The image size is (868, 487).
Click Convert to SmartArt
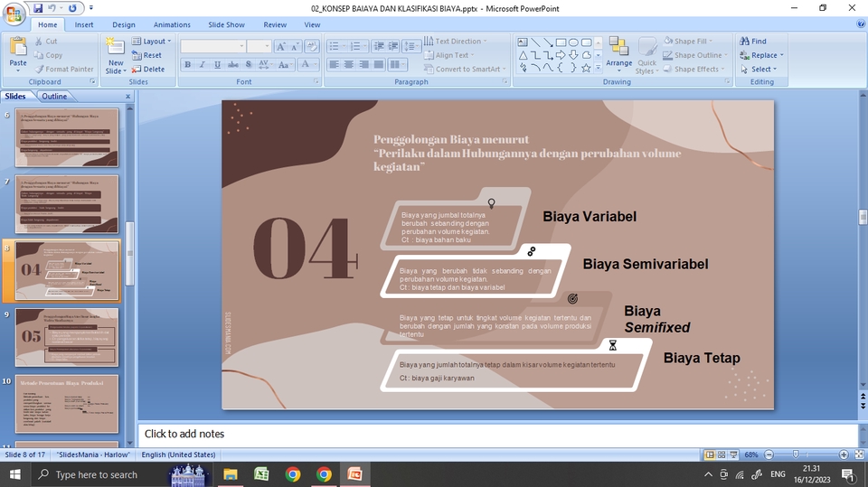465,70
